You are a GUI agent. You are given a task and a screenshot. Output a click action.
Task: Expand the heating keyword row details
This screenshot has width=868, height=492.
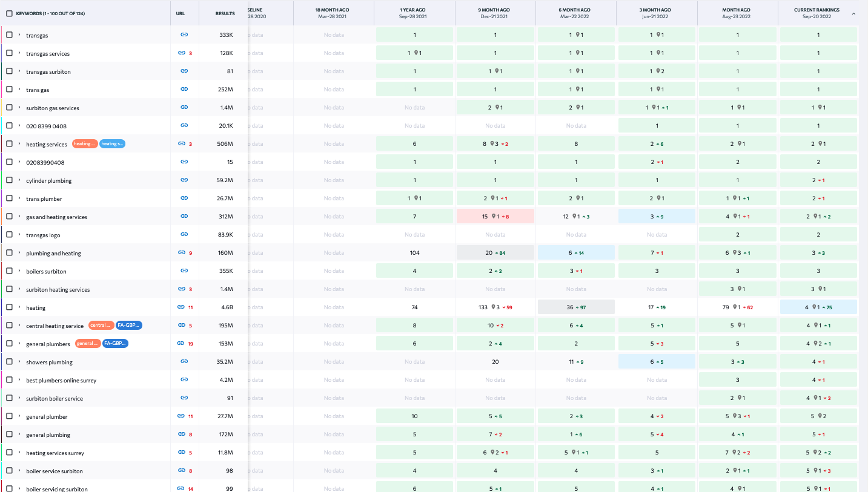[19, 307]
